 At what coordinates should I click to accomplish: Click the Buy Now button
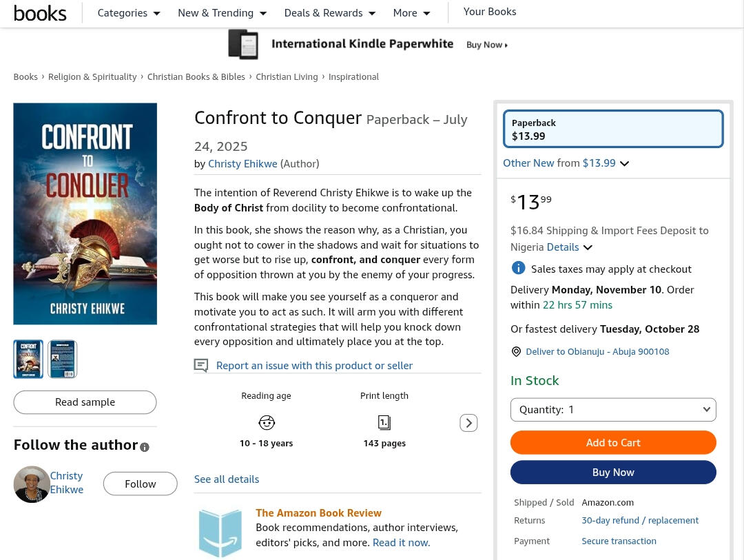coord(613,473)
